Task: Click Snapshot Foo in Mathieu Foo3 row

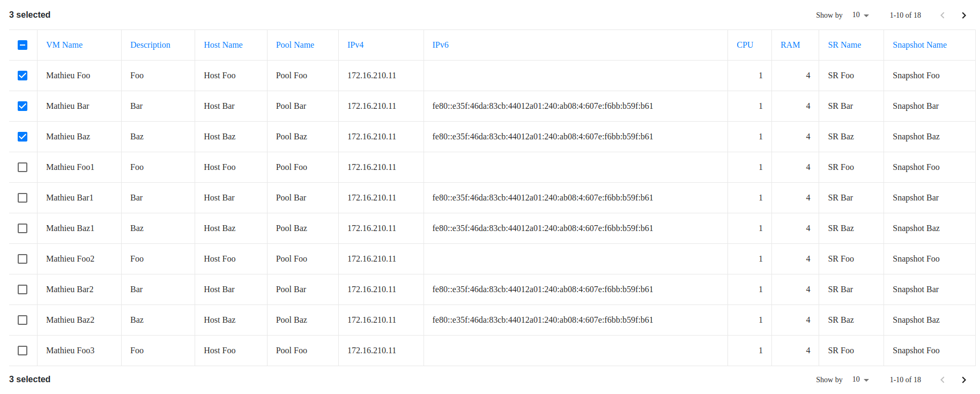Action: pos(916,351)
